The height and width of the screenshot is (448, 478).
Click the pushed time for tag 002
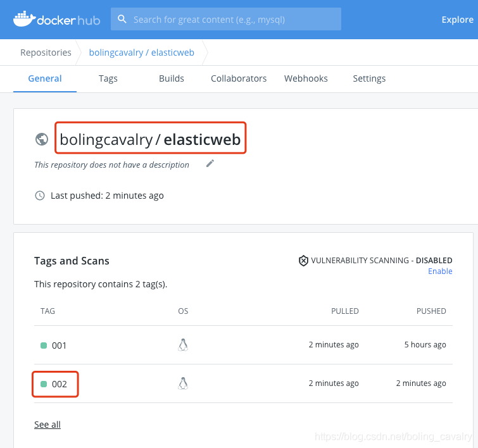(x=420, y=383)
